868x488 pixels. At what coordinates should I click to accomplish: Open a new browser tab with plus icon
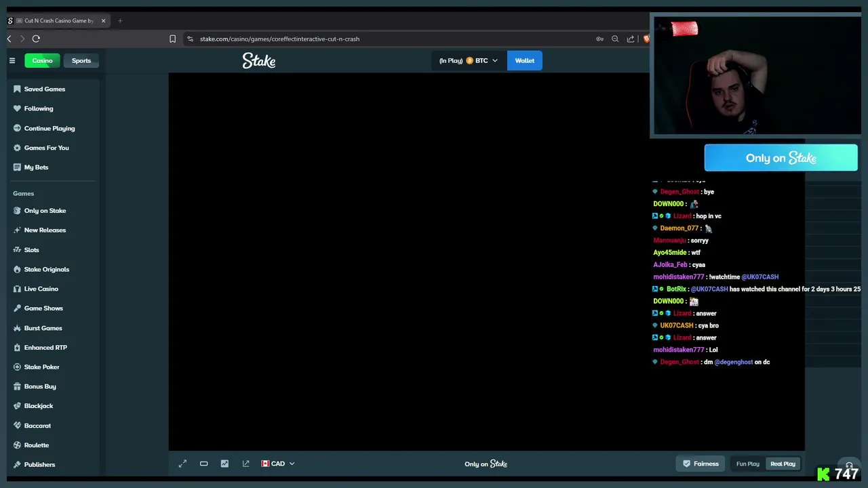(120, 20)
